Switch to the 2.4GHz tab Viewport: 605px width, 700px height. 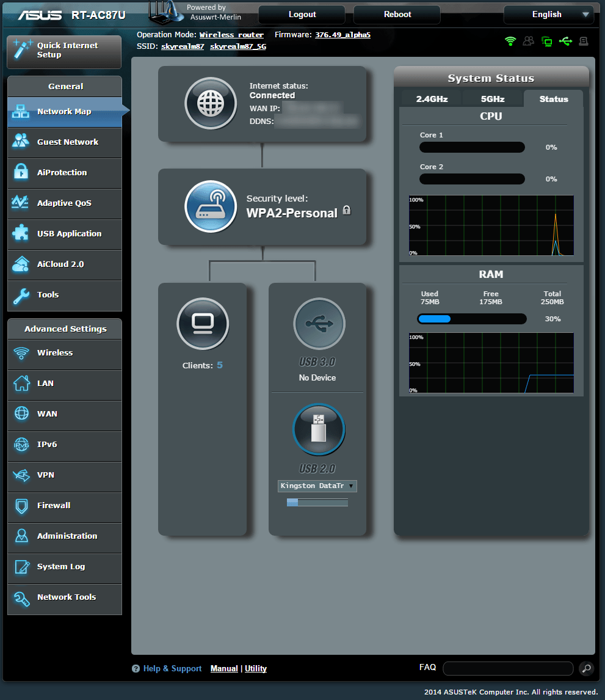[432, 99]
